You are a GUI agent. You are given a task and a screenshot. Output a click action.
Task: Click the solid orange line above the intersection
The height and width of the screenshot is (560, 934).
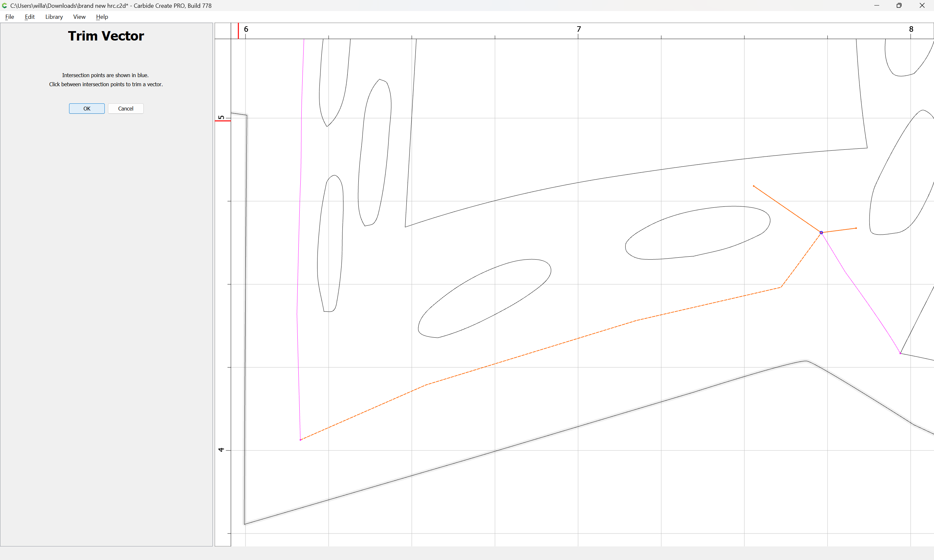click(787, 209)
